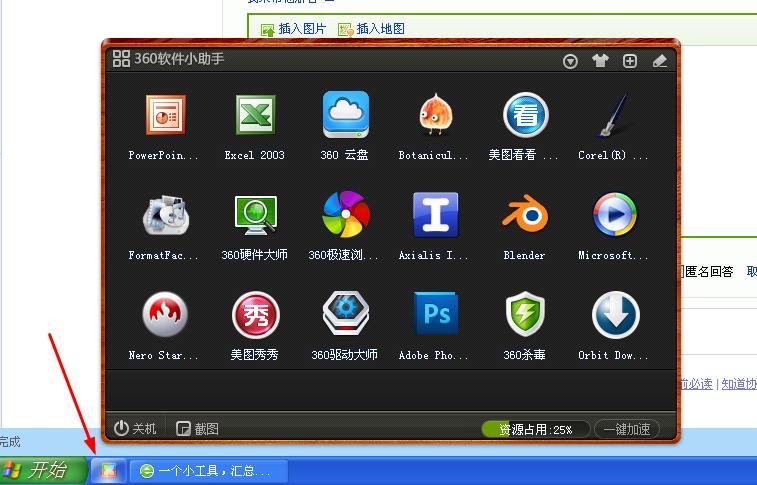Click the edit pencil icon in header
The width and height of the screenshot is (757, 485).
(659, 61)
